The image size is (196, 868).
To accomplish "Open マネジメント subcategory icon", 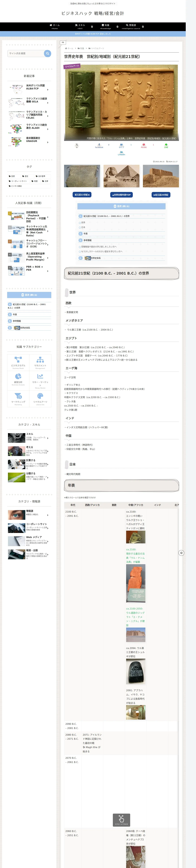I will [x=40, y=363].
